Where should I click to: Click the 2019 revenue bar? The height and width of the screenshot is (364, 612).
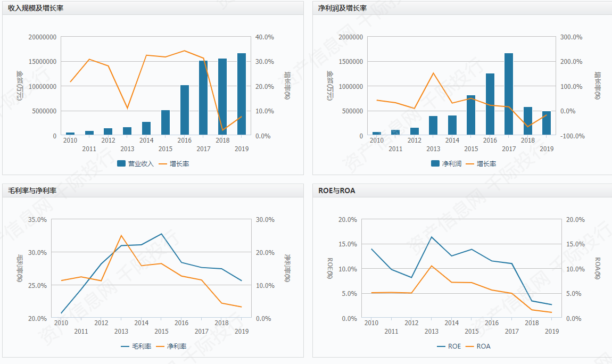[242, 94]
